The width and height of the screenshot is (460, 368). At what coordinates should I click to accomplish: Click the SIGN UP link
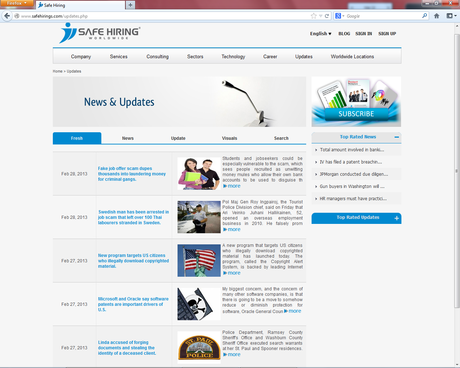(387, 34)
